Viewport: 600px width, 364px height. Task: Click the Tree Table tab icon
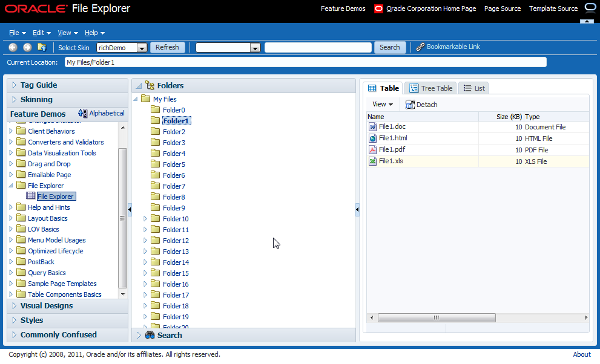pyautogui.click(x=414, y=88)
